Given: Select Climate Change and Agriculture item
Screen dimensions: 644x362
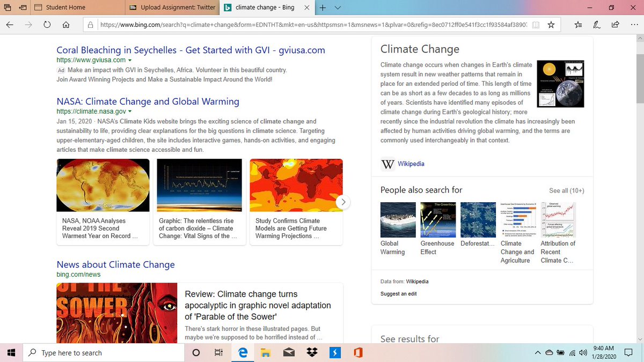Looking at the screenshot, I should tap(518, 233).
